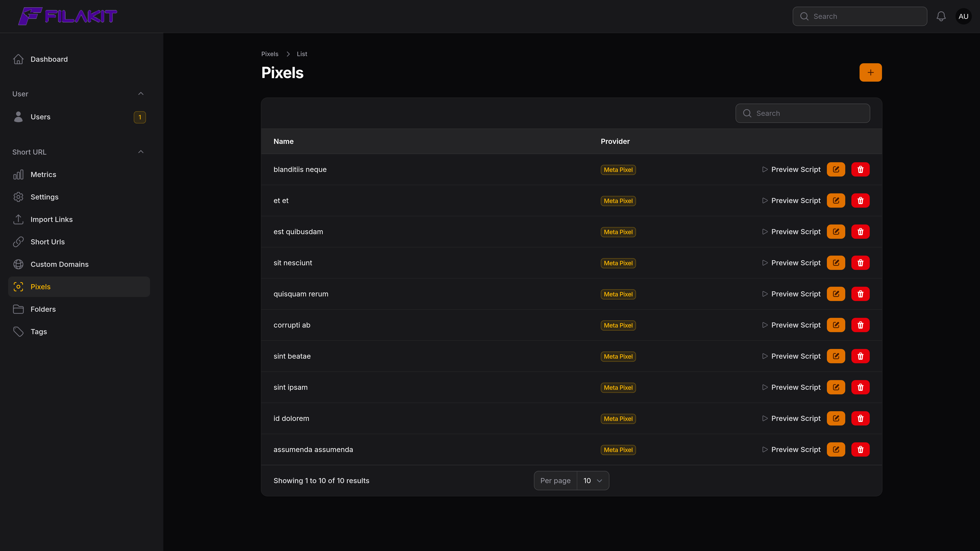This screenshot has height=551, width=980.
Task: Create a new pixel with plus button
Action: 870,72
